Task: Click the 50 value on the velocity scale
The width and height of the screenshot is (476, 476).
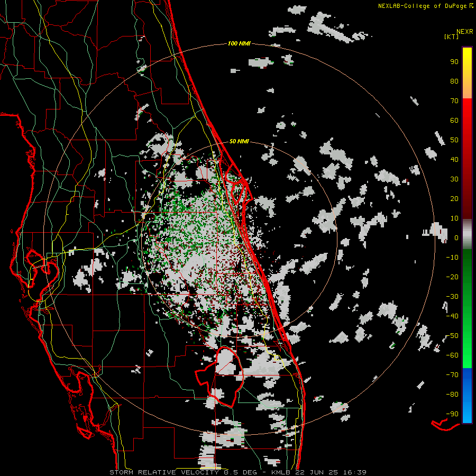Action: click(454, 140)
